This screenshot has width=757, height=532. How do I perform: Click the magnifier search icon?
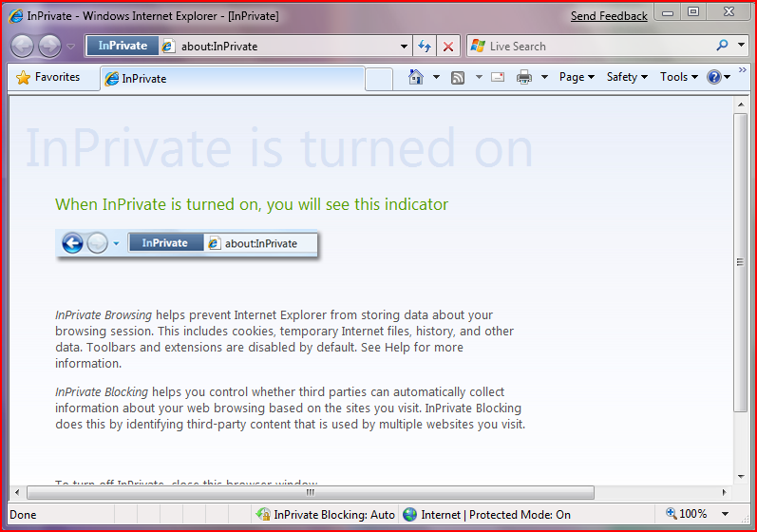[722, 46]
